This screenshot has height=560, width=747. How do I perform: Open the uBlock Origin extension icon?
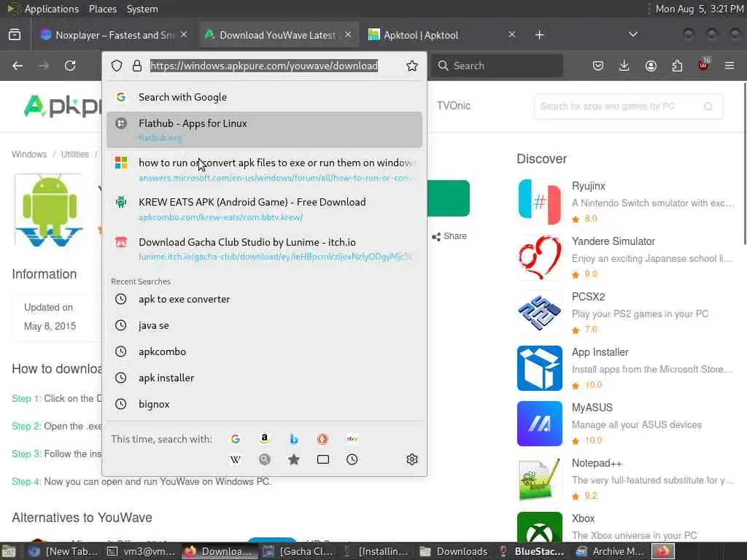704,65
